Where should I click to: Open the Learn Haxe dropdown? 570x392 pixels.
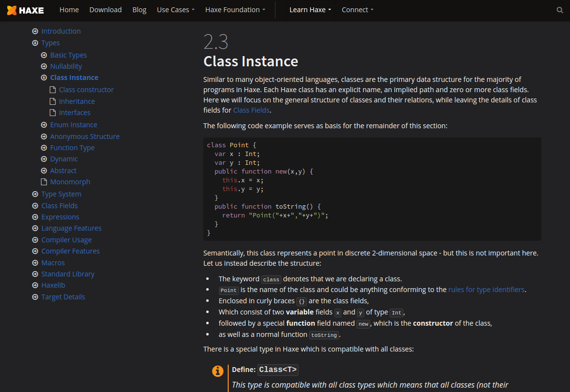[x=310, y=10]
